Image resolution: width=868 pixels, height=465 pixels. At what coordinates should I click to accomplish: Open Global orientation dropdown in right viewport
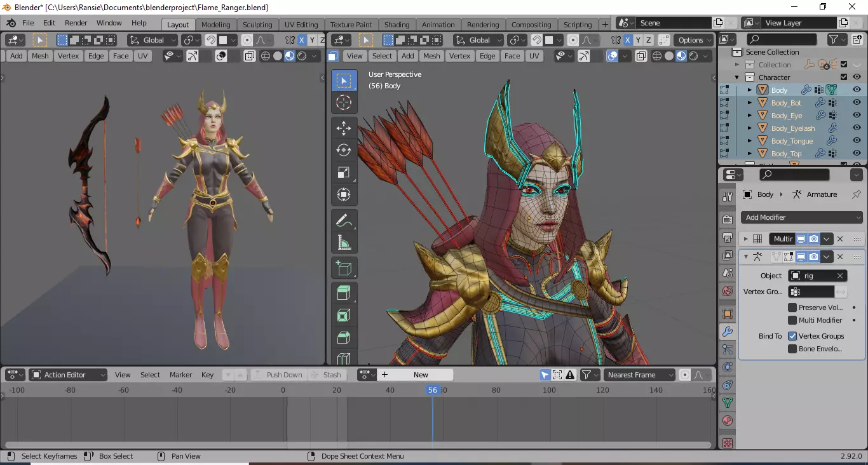click(x=478, y=40)
